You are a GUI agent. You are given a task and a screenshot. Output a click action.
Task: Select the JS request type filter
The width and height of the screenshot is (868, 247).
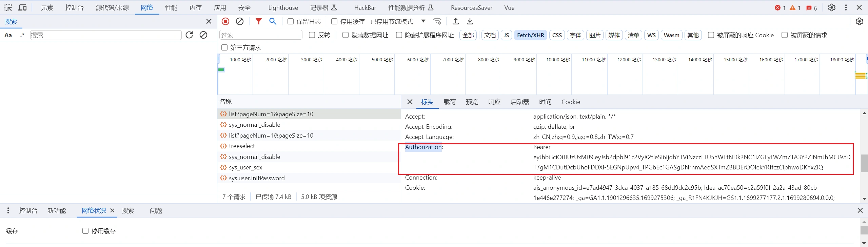coord(506,35)
